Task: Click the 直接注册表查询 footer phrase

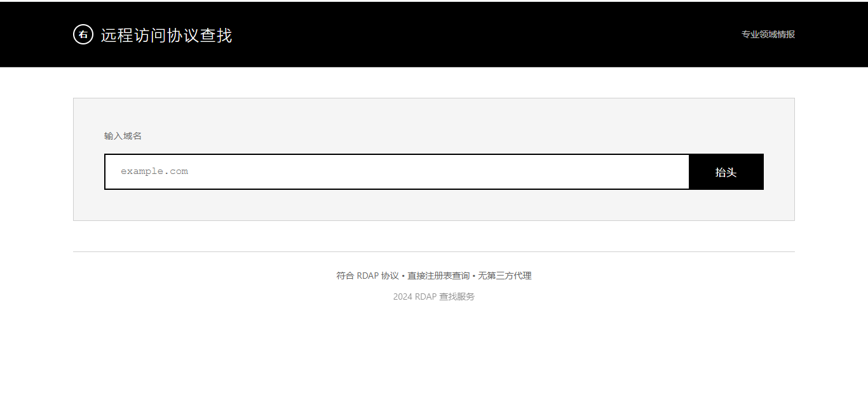Action: point(437,276)
